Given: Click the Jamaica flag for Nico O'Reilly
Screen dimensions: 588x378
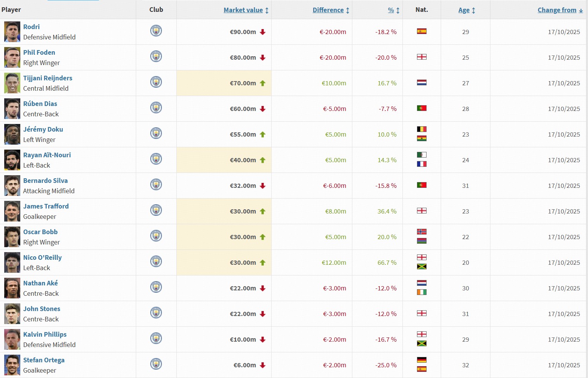Looking at the screenshot, I should (422, 267).
